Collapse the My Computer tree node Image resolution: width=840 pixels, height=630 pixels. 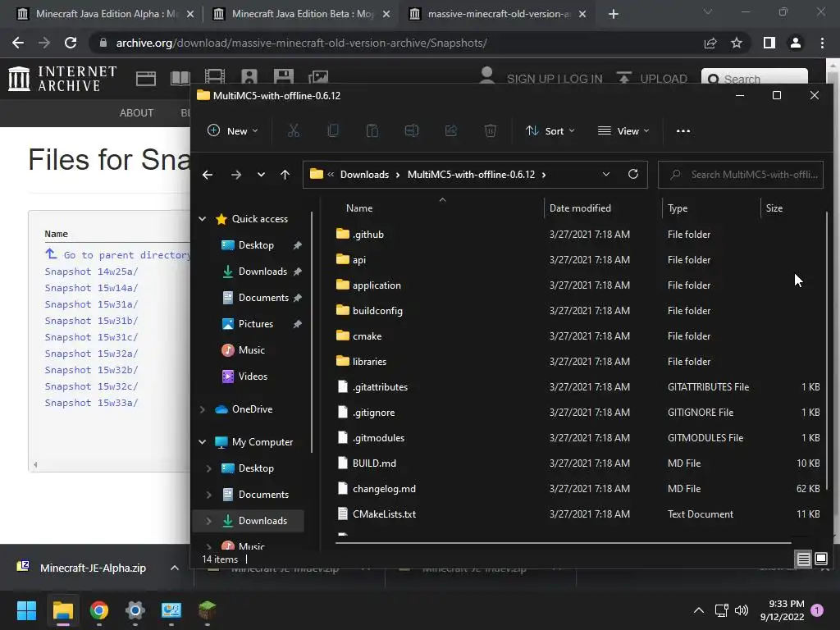coord(203,442)
